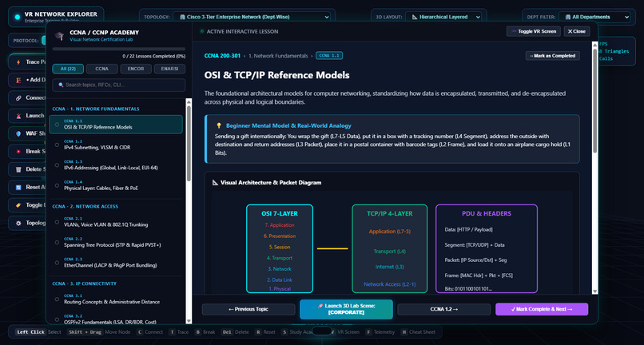
Task: Open the Spanning Tree Protocol lesson
Action: click(116, 242)
